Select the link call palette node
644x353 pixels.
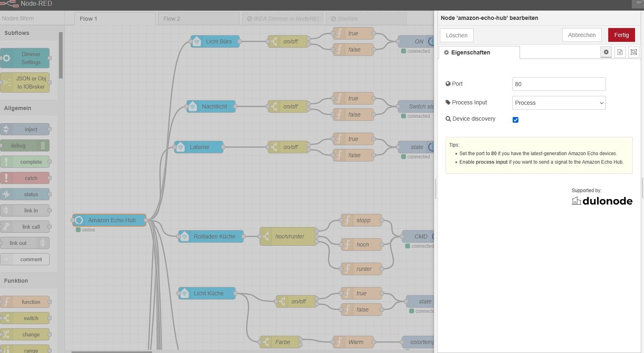click(x=25, y=227)
